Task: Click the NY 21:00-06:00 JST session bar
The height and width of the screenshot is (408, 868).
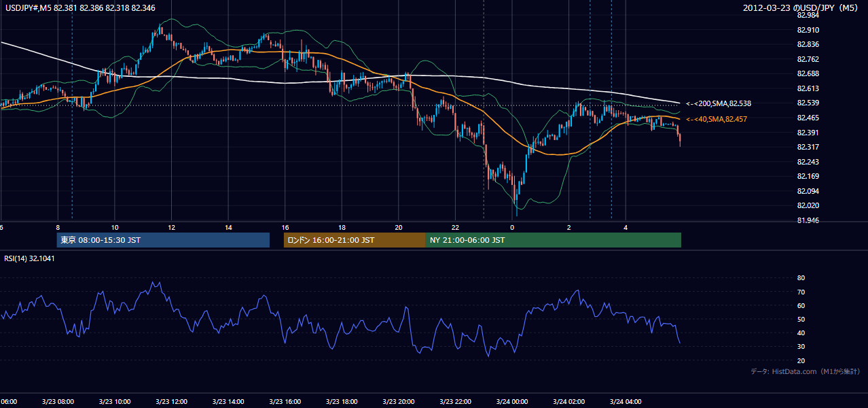Action: 554,240
